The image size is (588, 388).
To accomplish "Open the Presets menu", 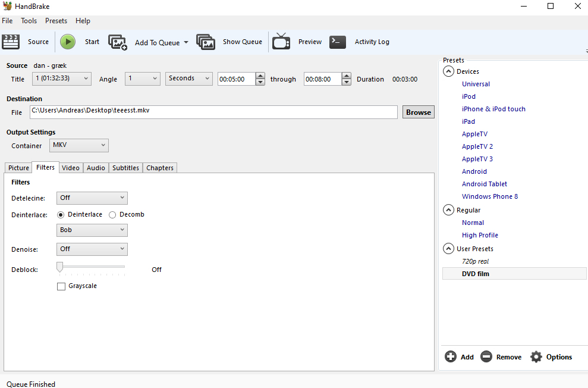I will click(56, 21).
